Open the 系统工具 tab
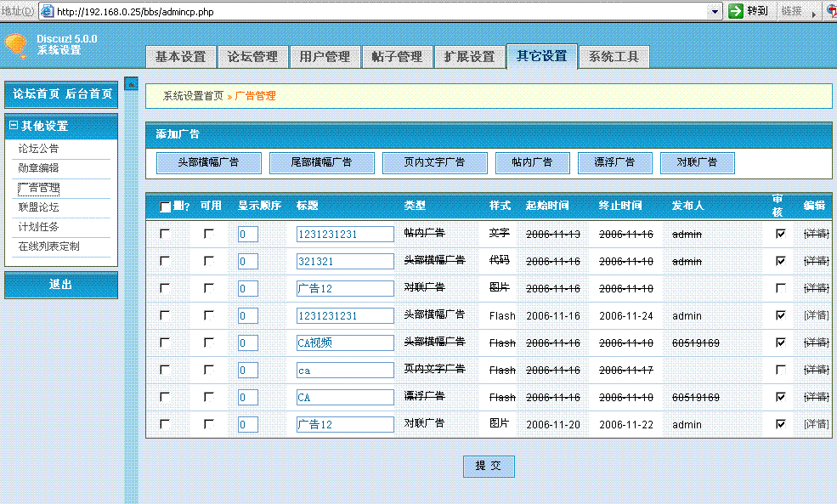 (614, 57)
